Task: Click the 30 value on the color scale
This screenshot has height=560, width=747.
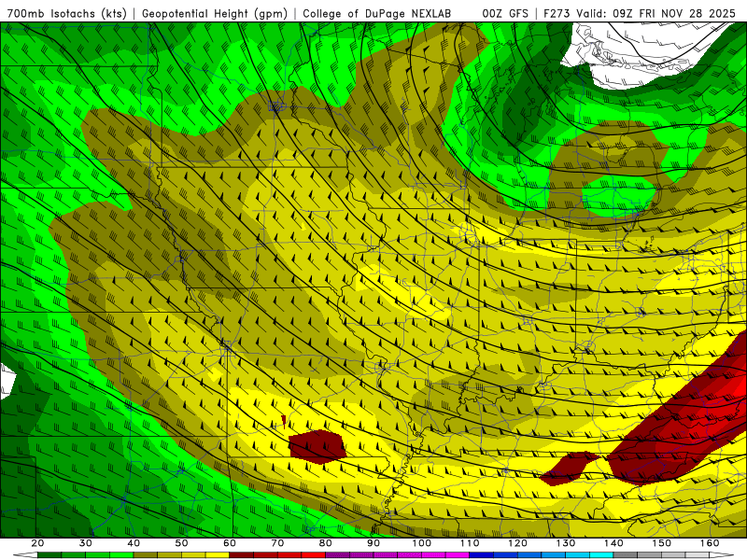Action: tap(86, 543)
